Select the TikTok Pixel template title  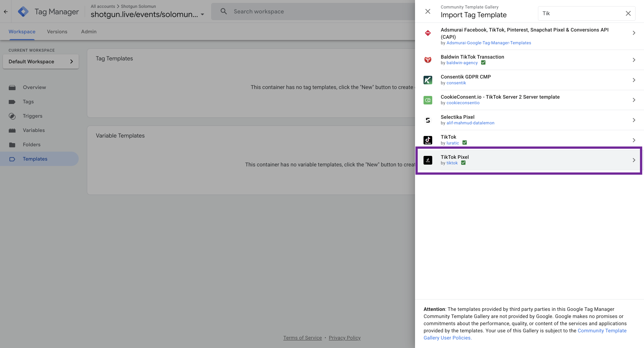coord(455,157)
